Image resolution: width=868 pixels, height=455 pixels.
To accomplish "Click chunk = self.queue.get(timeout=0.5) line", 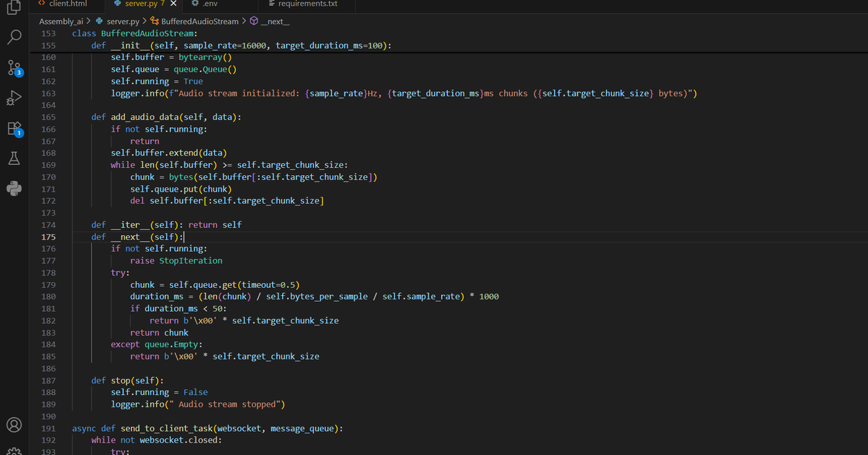I will [x=215, y=284].
